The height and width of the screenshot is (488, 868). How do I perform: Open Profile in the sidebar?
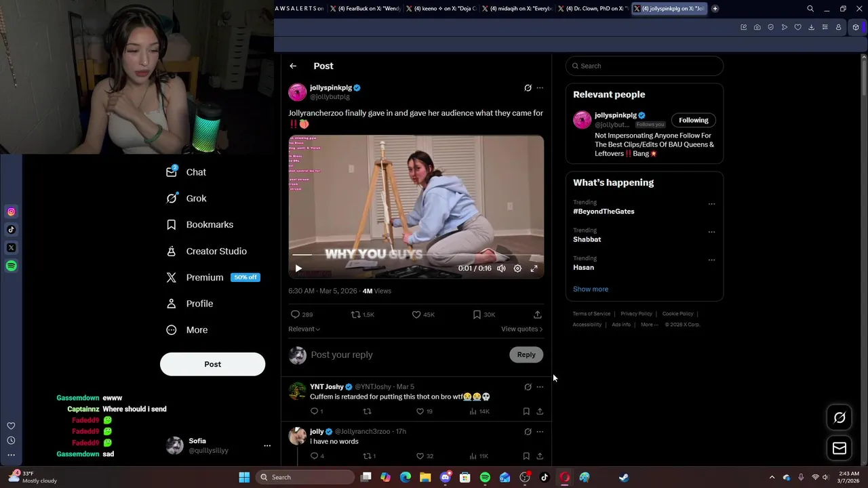point(189,304)
